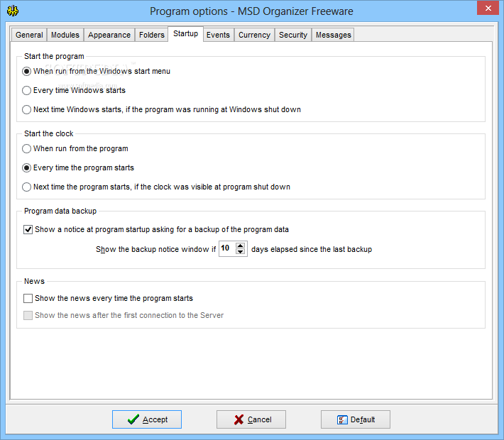
Task: Switch to the Modules tab
Action: [x=65, y=35]
